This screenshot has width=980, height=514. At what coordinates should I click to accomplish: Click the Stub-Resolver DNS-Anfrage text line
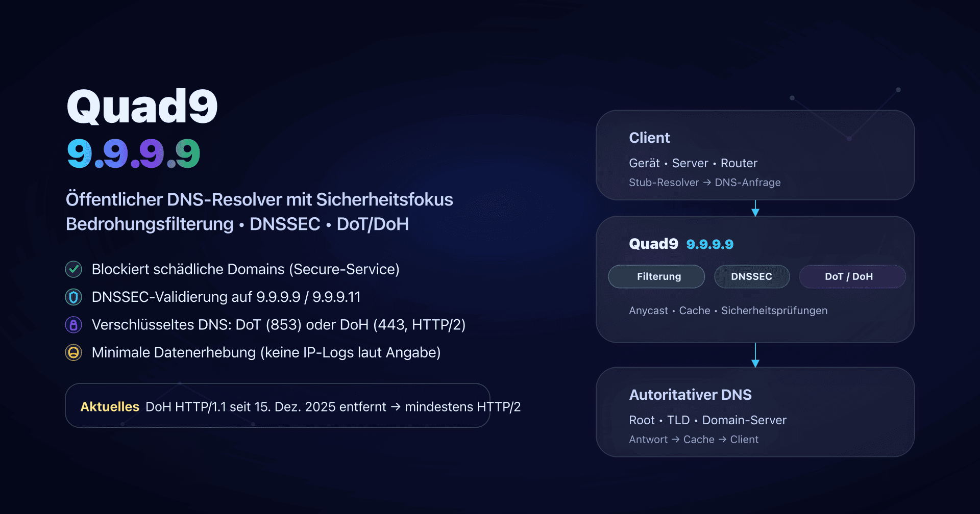[705, 182]
